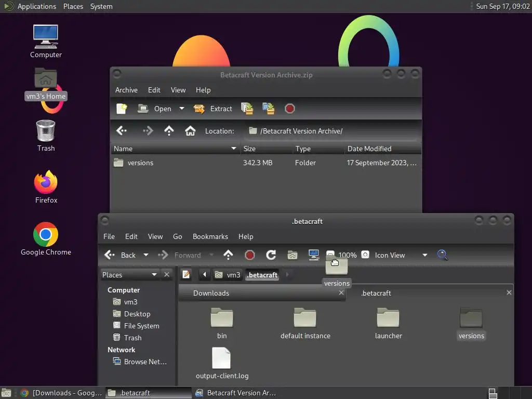Click left path scroll arrow
The height and width of the screenshot is (399, 532).
(205, 274)
